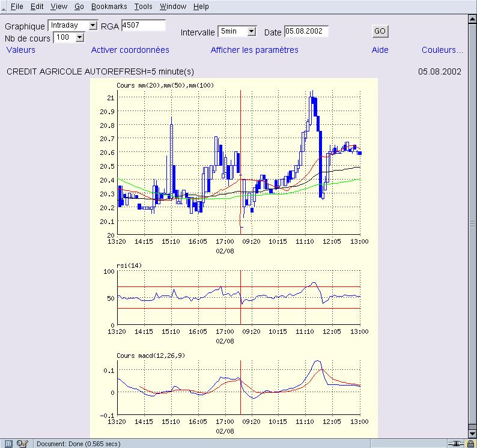Click the scrollbar down arrow
This screenshot has height=448, width=477.
(472, 434)
